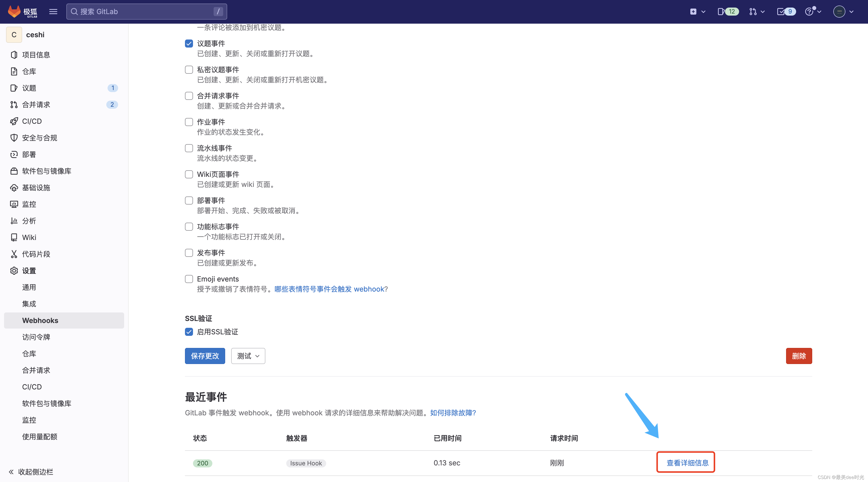Click the code snippets scissors icon
Screen dimensions: 868x482
coord(14,254)
